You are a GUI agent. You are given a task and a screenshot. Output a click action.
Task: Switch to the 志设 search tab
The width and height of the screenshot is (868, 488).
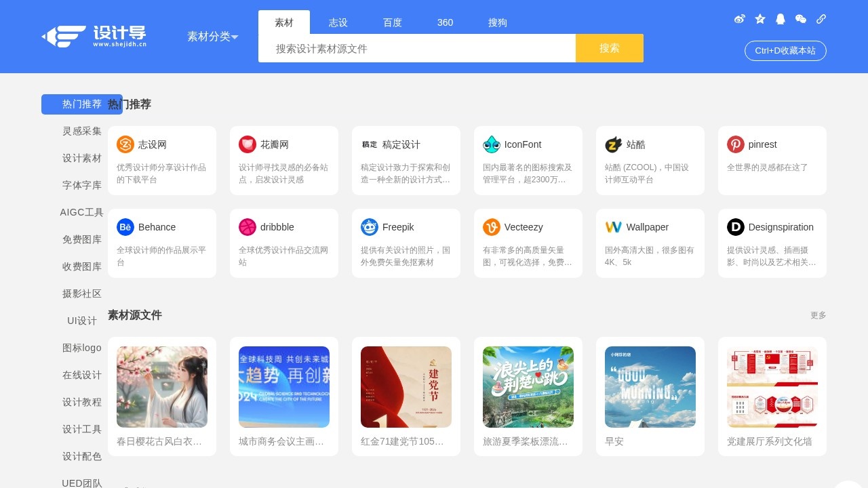[x=338, y=22]
